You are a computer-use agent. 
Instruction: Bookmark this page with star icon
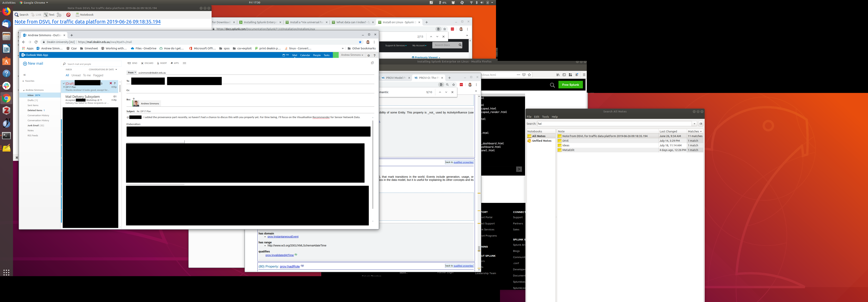click(x=360, y=42)
